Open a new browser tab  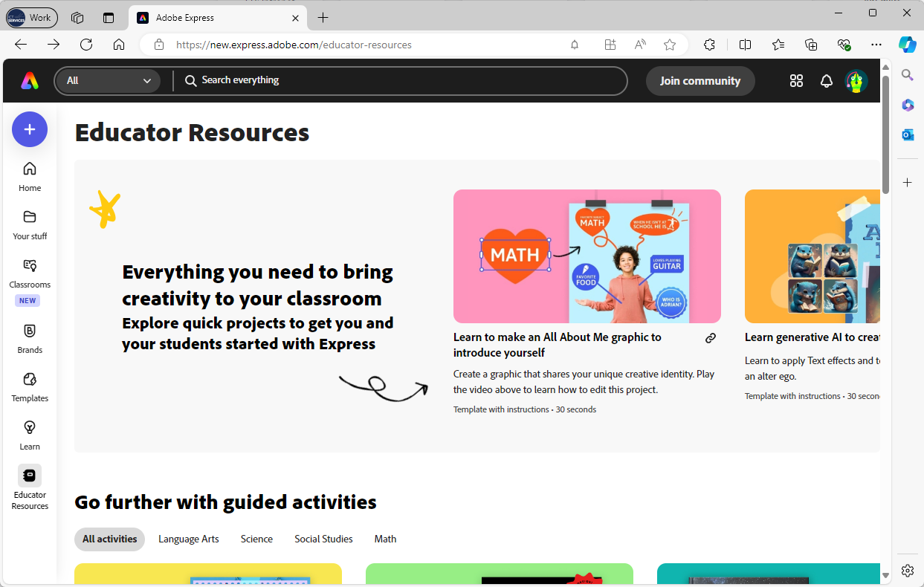coord(323,18)
